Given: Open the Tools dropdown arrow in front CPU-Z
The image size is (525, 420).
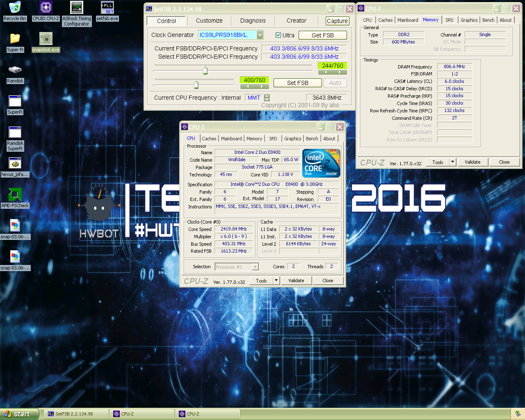Looking at the screenshot, I should tap(276, 281).
